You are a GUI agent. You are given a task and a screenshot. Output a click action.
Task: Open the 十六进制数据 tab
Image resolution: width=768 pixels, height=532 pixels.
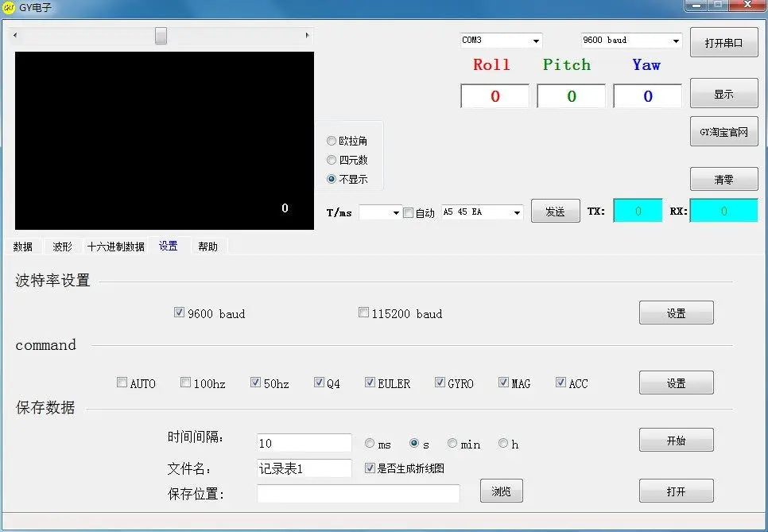(x=115, y=247)
